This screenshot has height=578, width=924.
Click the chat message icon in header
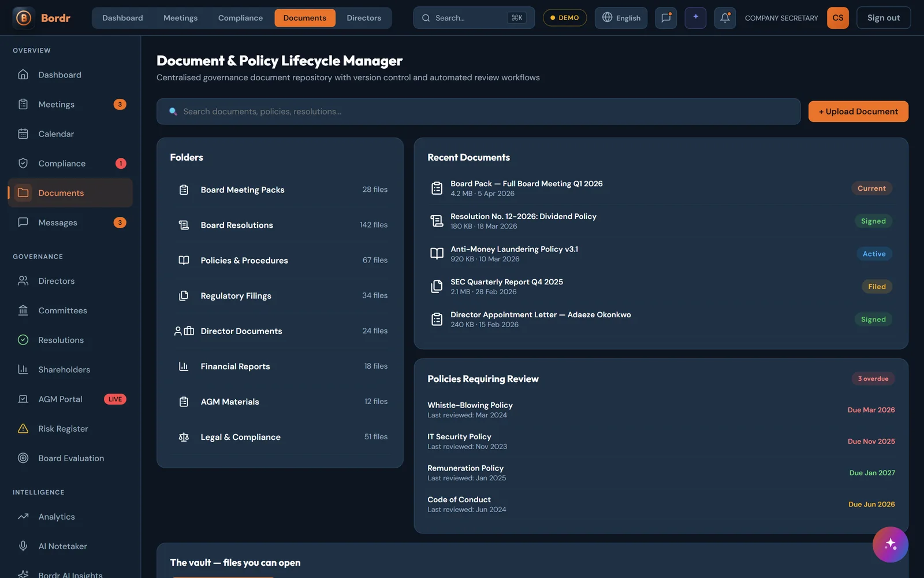666,18
